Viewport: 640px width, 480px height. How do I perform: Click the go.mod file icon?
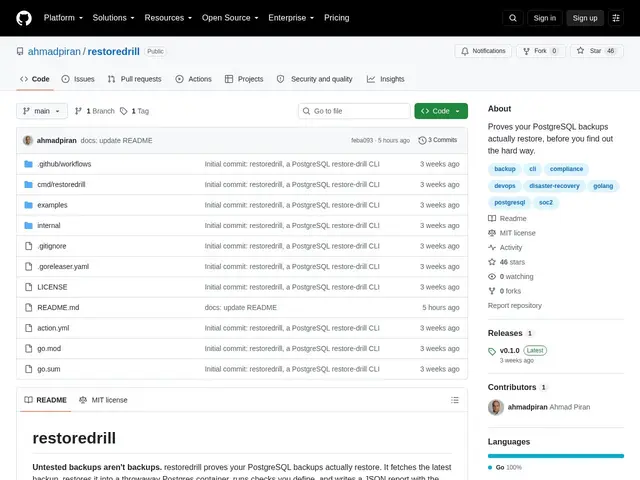[28, 349]
